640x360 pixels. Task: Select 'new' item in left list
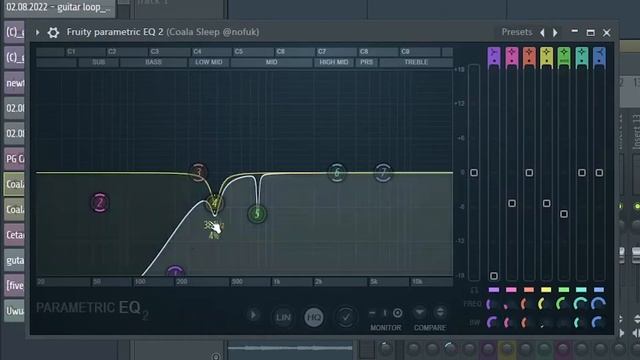(14, 83)
